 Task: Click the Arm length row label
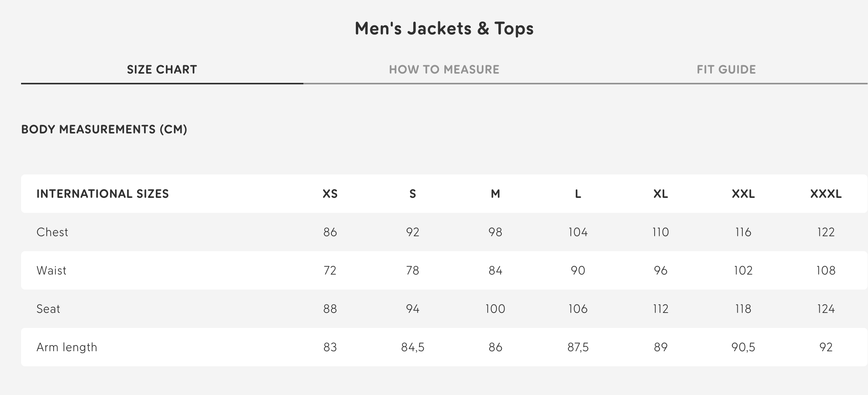pyautogui.click(x=67, y=347)
